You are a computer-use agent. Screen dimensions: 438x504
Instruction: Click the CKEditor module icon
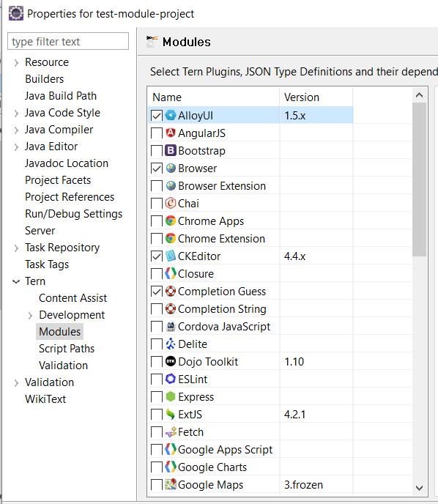point(171,256)
